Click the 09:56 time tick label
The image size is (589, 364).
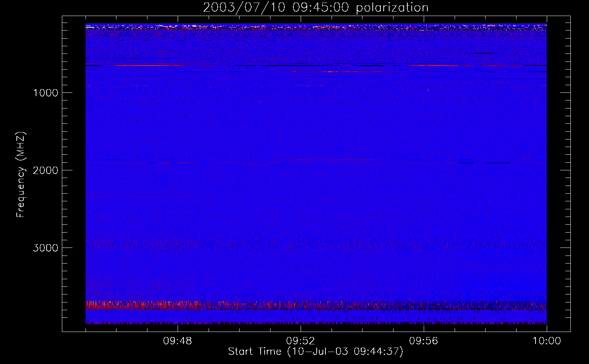pyautogui.click(x=424, y=341)
